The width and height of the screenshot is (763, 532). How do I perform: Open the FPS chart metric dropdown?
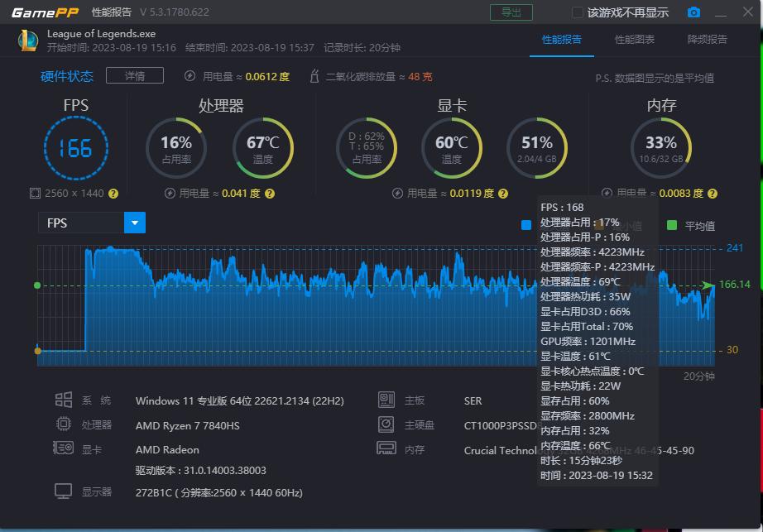[92, 223]
